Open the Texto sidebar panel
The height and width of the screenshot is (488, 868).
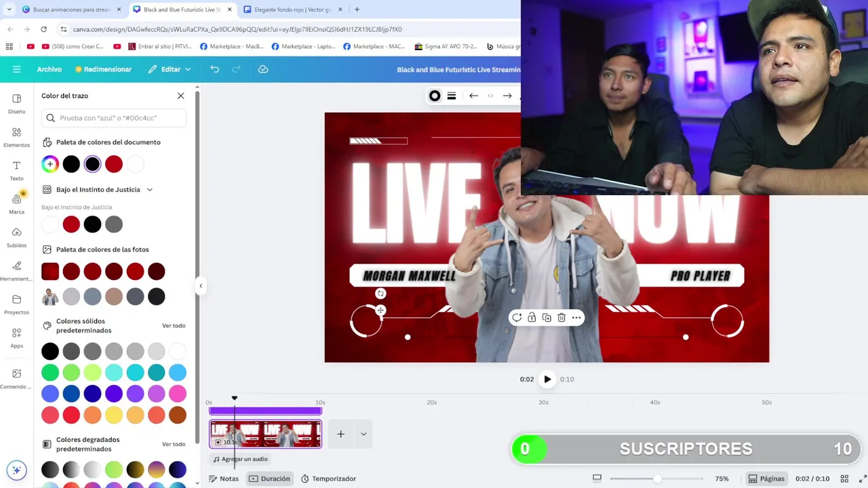[x=16, y=170]
